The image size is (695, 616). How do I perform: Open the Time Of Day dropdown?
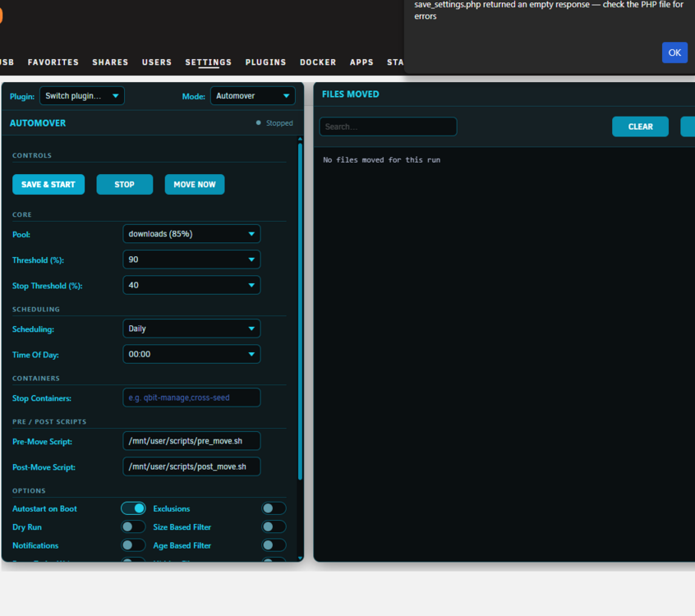click(x=191, y=355)
